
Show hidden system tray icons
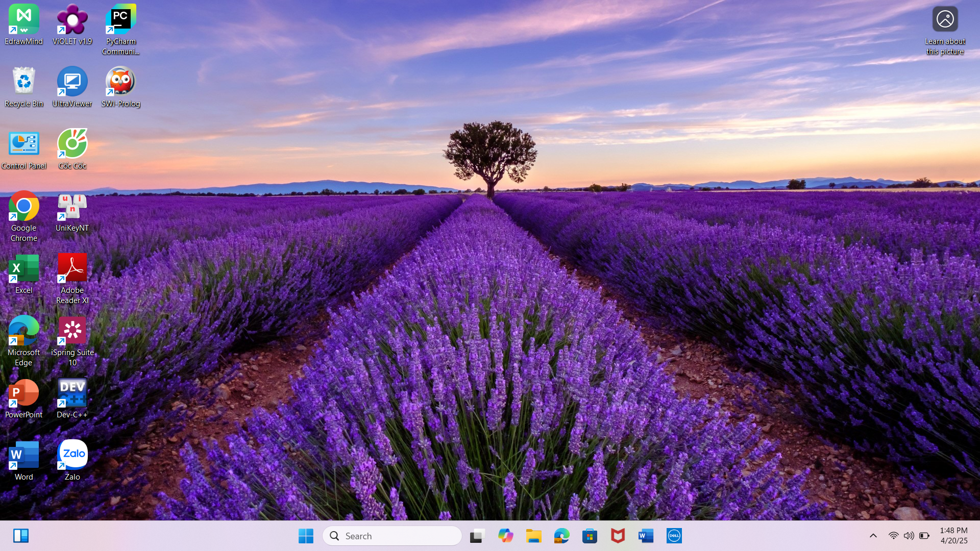873,536
